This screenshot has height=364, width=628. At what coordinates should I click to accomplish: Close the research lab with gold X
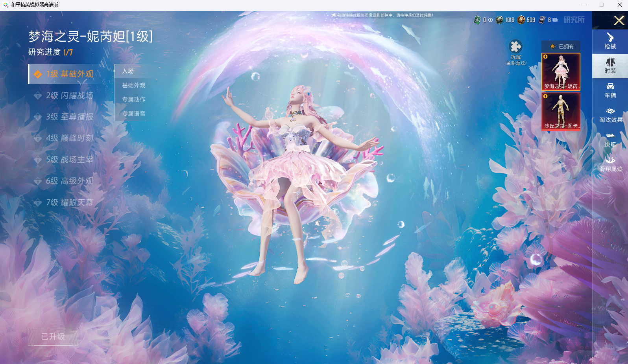tap(619, 20)
